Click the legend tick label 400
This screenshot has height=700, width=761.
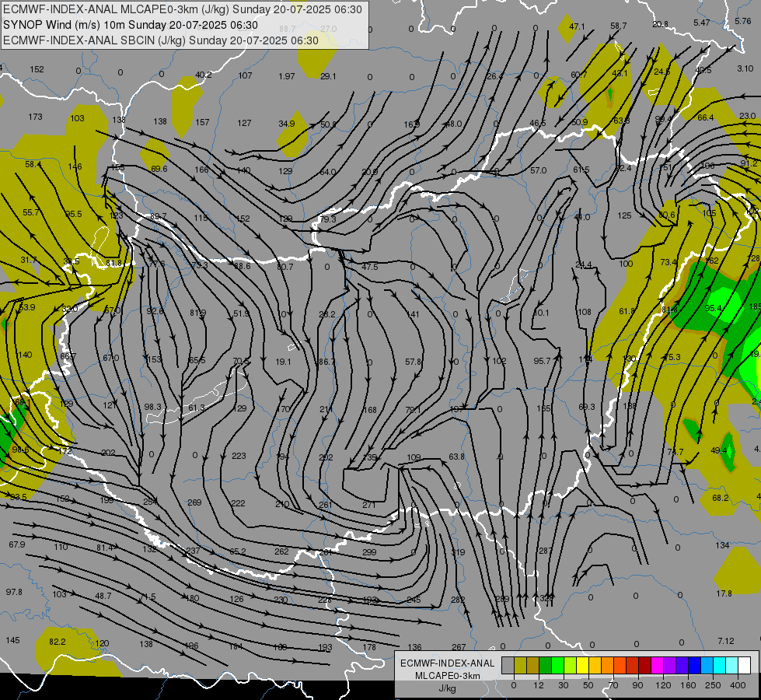(x=738, y=685)
